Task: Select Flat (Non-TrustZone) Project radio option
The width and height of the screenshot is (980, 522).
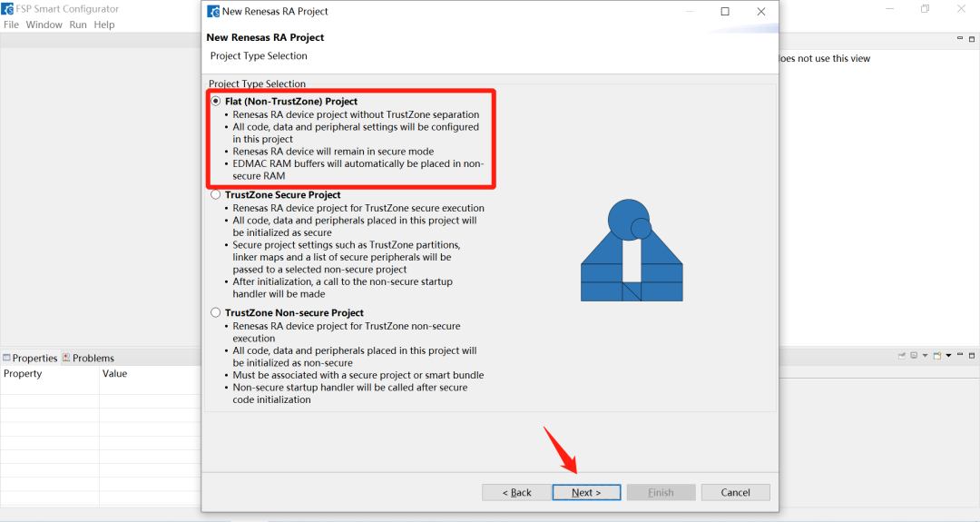Action: [216, 101]
